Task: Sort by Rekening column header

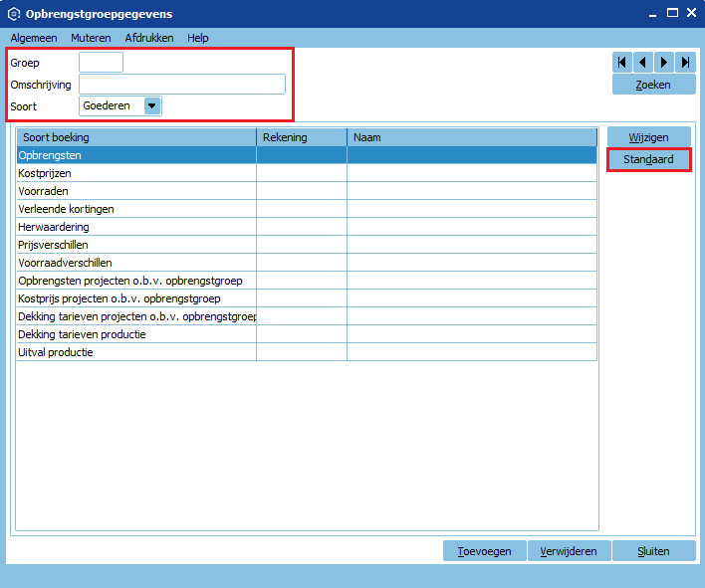Action: click(302, 137)
